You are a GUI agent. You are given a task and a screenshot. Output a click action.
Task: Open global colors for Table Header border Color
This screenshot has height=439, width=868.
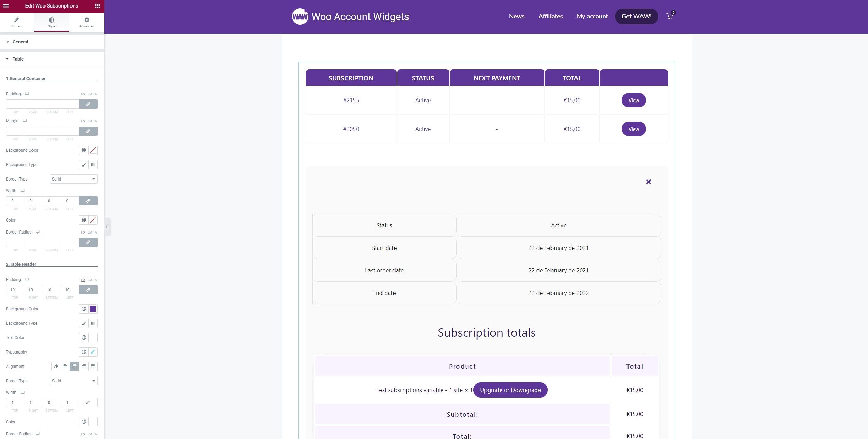coord(84,422)
